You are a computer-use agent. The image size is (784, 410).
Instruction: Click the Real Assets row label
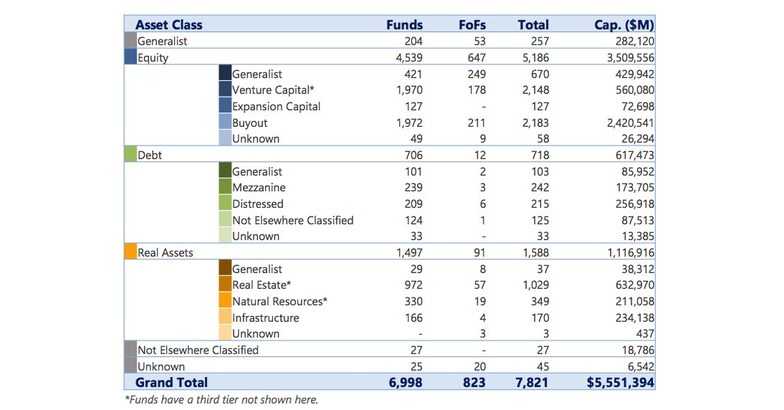click(165, 253)
